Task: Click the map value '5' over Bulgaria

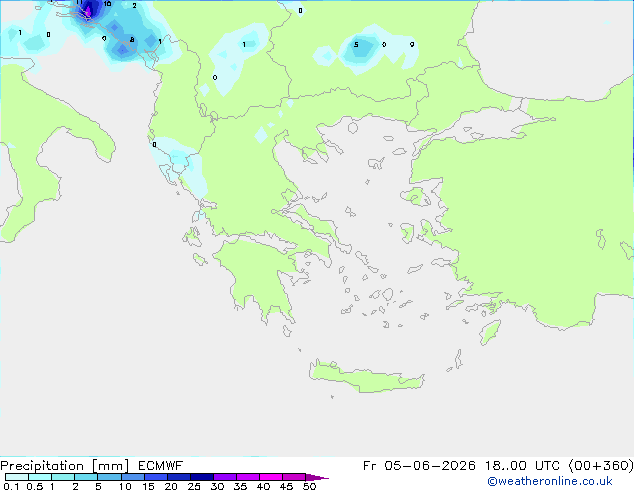Action: 356,44
